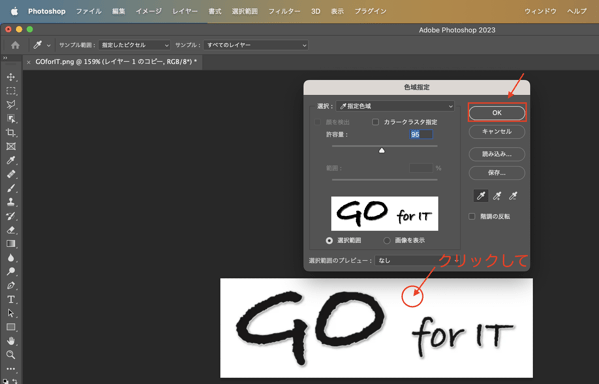Select the Rectangular Marquee tool
Viewport: 599px width, 384px height.
pyautogui.click(x=11, y=91)
